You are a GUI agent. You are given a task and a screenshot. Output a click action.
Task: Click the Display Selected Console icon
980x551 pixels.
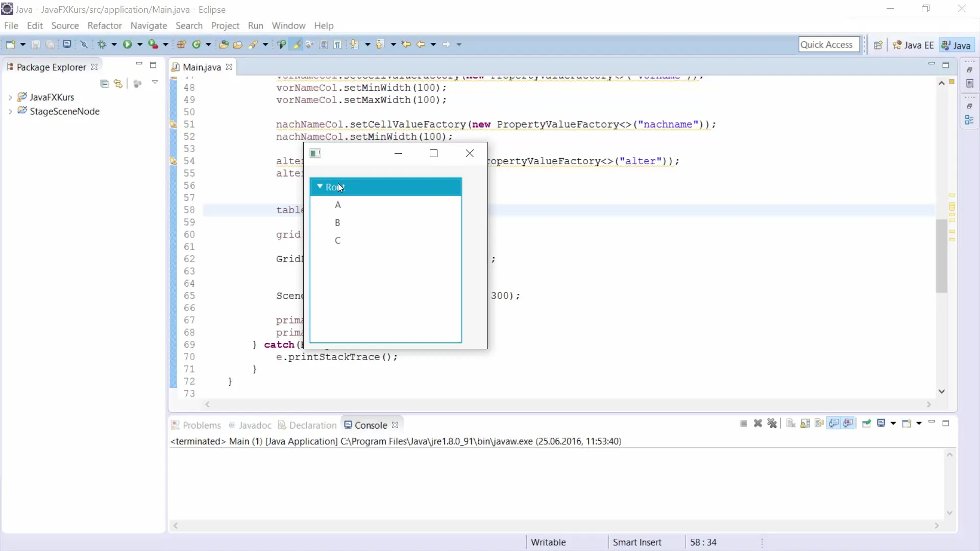tap(881, 423)
